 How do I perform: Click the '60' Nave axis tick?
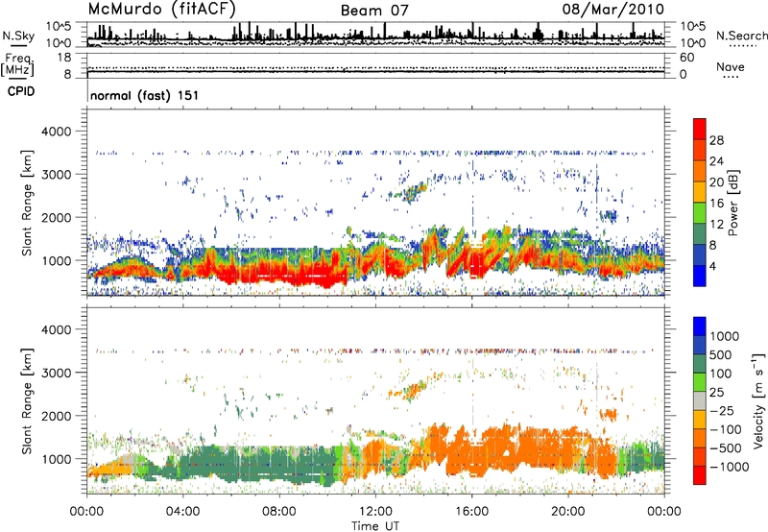(x=687, y=58)
